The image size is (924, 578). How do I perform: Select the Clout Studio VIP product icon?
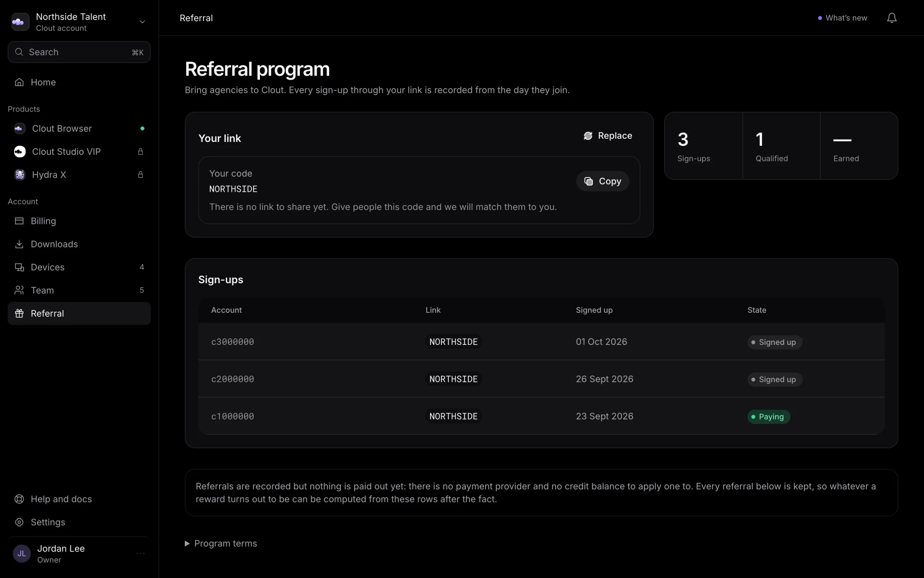[20, 151]
